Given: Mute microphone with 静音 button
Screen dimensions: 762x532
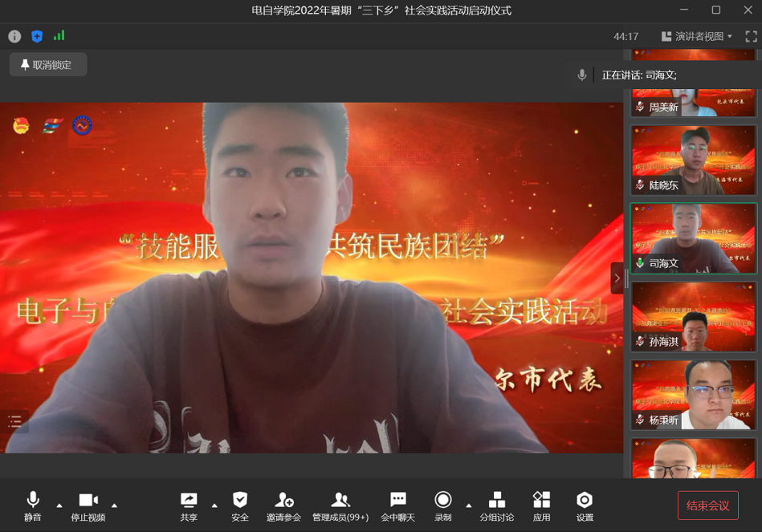Looking at the screenshot, I should point(32,506).
